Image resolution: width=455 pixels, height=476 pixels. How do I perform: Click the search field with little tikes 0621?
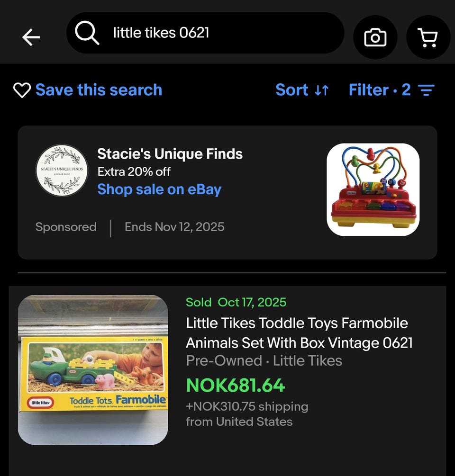click(205, 33)
